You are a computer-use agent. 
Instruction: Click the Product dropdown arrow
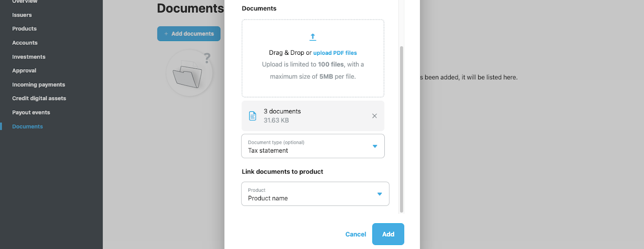click(x=379, y=194)
